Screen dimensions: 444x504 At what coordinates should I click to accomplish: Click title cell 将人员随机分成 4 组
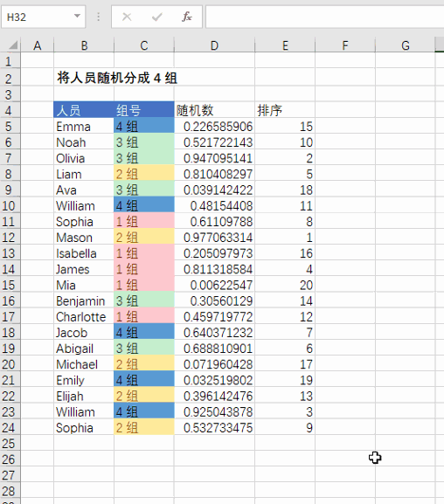pyautogui.click(x=117, y=78)
